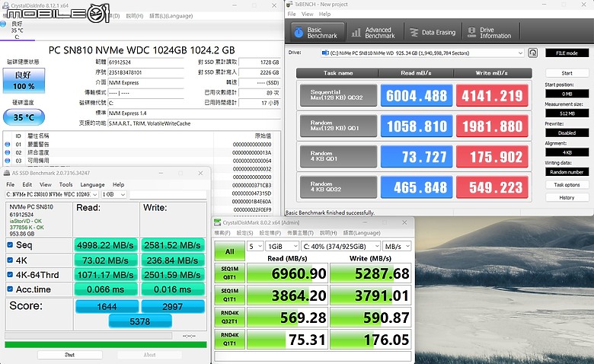Click Measurement size 512 MB field
This screenshot has width=594, height=364.
[567, 113]
